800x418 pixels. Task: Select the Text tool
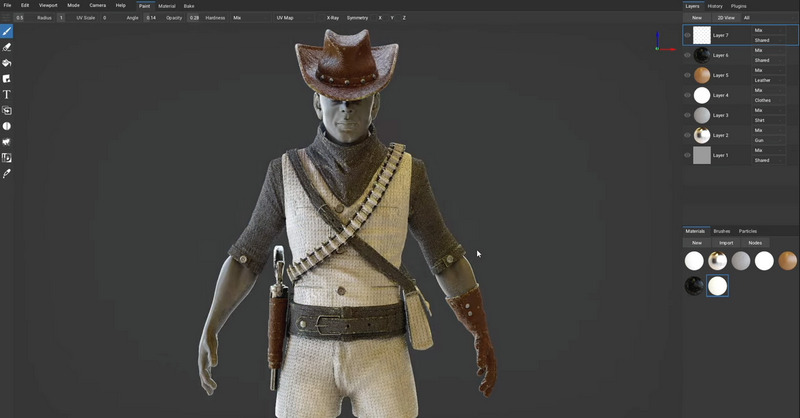click(7, 94)
